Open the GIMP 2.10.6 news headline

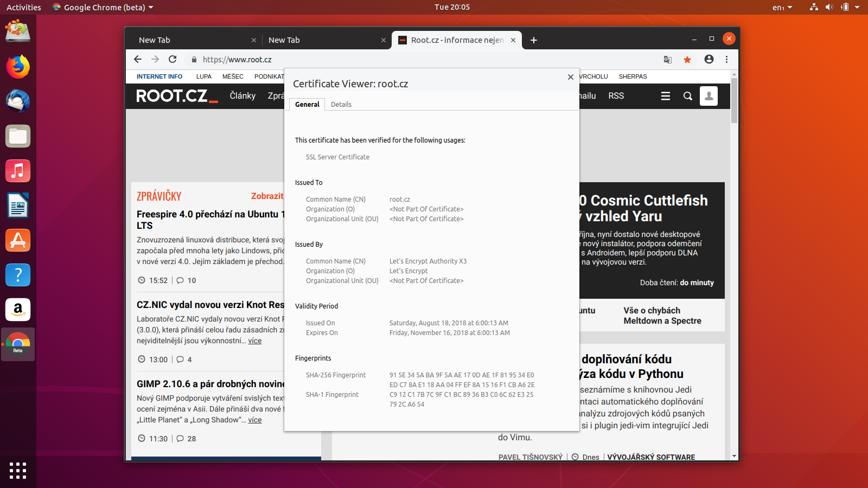210,384
